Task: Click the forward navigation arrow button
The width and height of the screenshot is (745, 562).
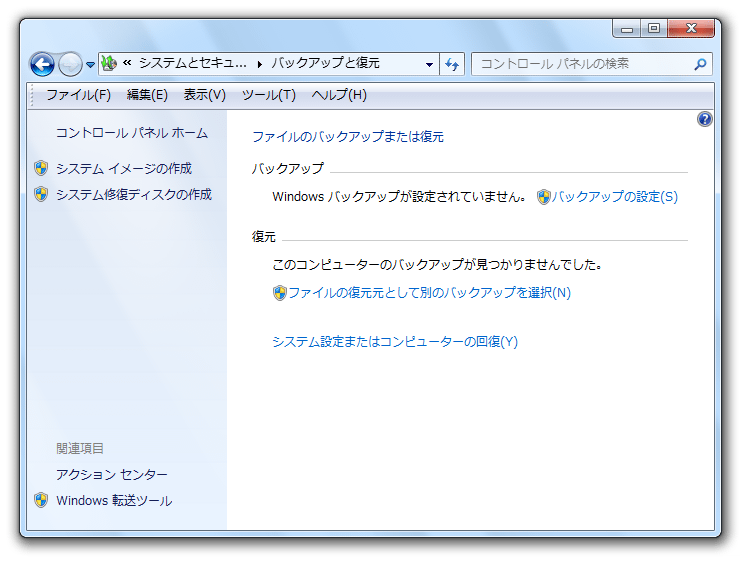Action: pyautogui.click(x=70, y=65)
